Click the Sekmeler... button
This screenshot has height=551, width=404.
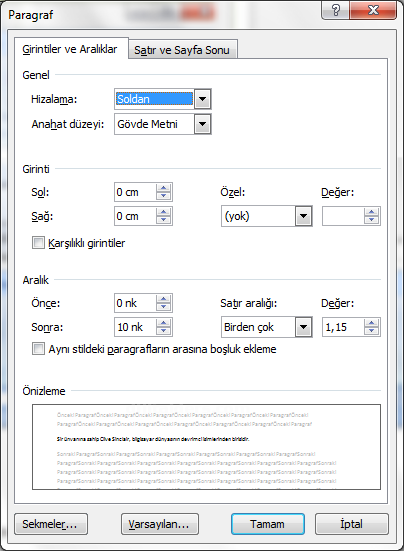point(51,524)
